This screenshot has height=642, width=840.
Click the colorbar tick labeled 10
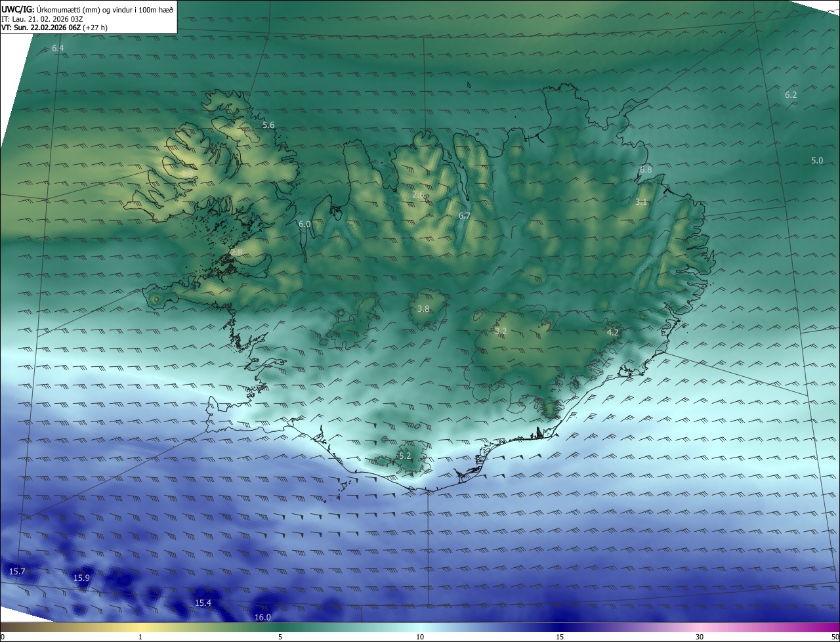pos(420,637)
